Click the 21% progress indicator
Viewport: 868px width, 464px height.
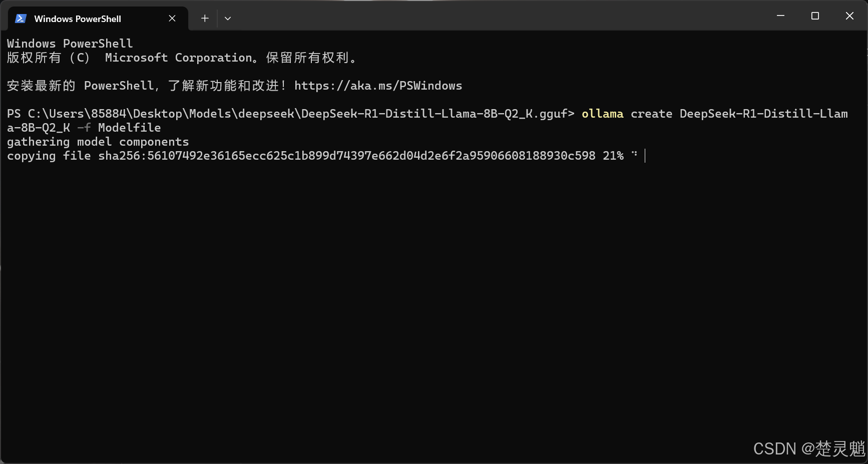click(613, 156)
